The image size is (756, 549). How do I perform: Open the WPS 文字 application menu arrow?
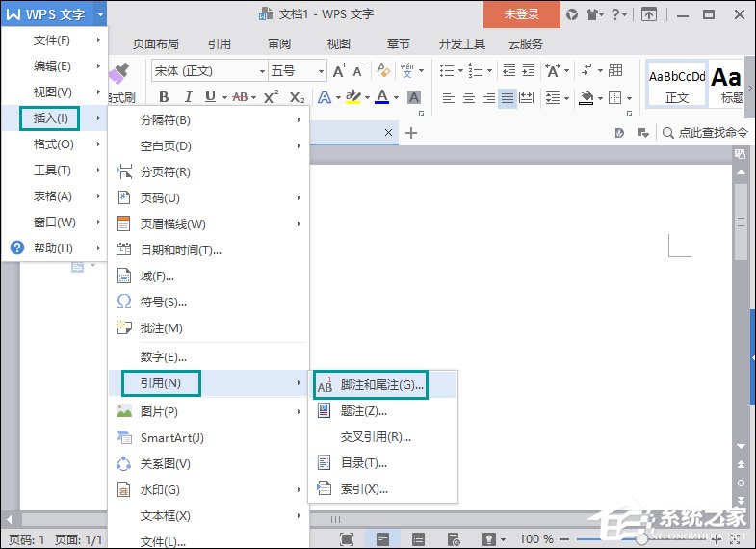click(100, 15)
